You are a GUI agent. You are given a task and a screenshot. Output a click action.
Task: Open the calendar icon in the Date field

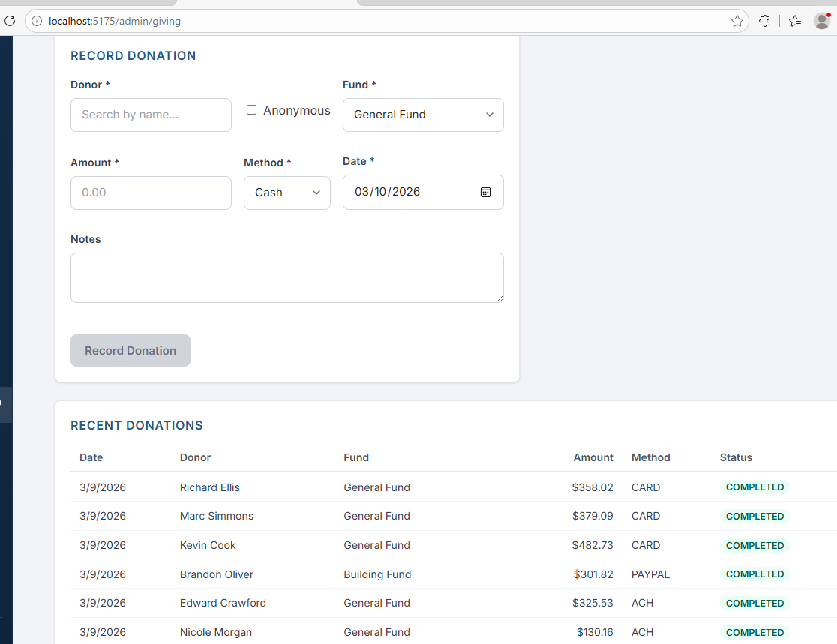[x=485, y=192]
